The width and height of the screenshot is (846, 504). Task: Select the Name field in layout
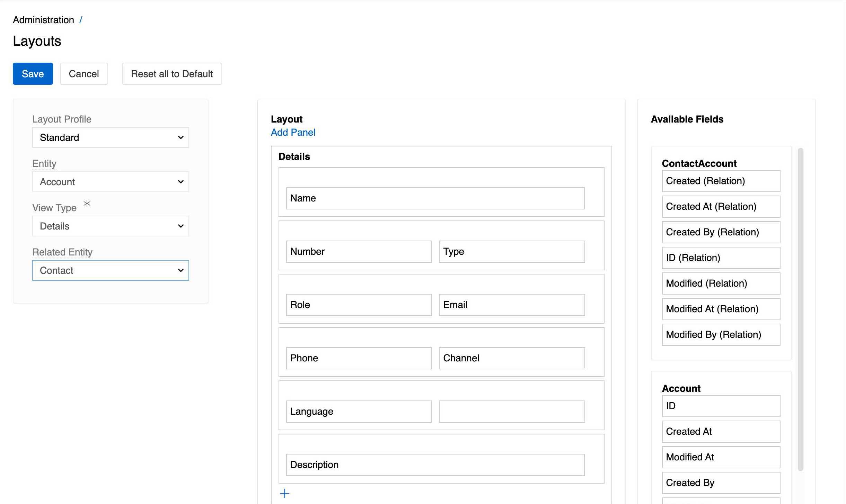[435, 198]
